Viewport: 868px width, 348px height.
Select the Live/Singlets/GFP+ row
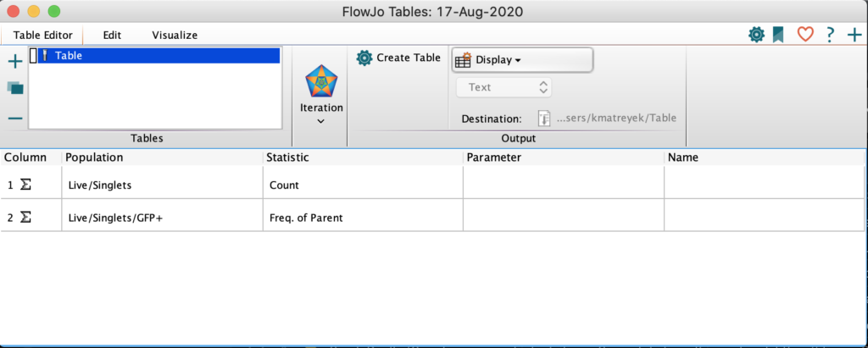tap(432, 218)
